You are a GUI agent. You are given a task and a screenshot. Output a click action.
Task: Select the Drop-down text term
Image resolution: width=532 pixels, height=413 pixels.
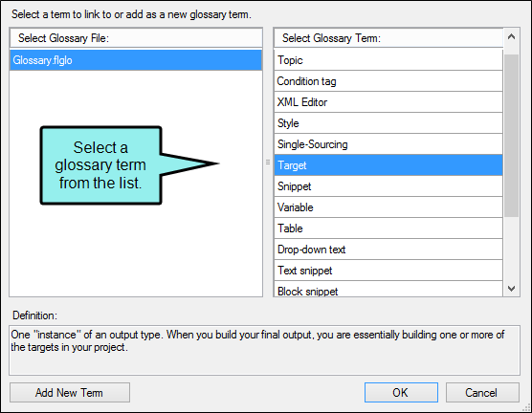[388, 250]
